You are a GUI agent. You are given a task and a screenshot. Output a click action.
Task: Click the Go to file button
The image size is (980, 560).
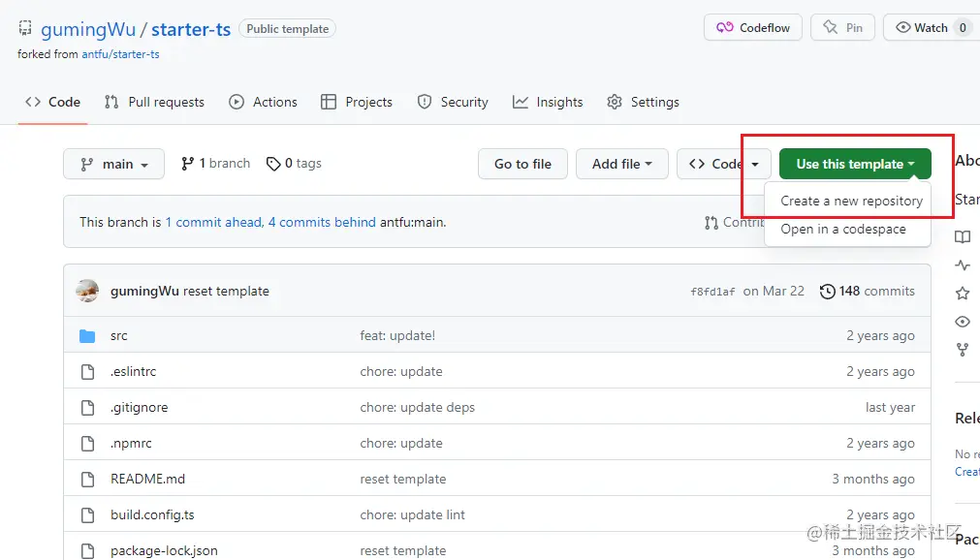click(522, 164)
